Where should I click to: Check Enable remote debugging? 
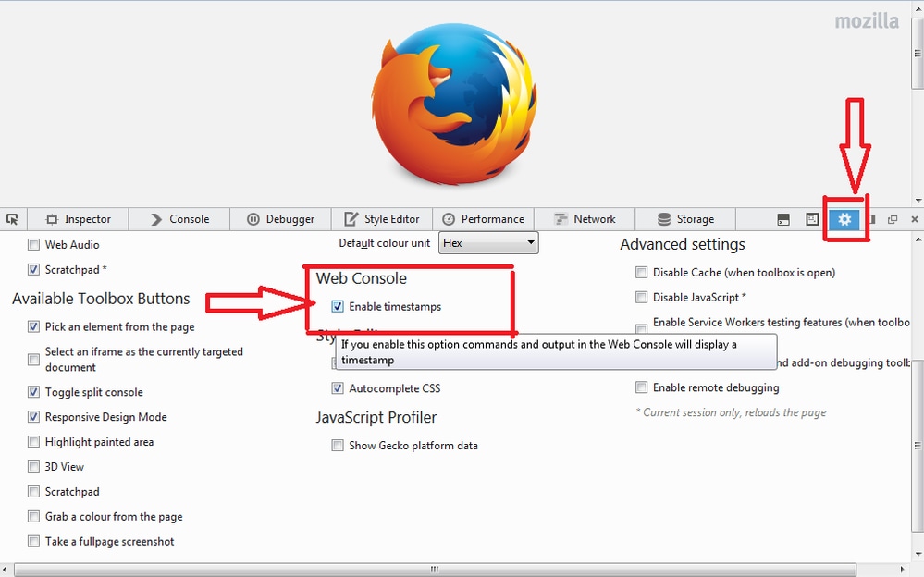(x=641, y=387)
